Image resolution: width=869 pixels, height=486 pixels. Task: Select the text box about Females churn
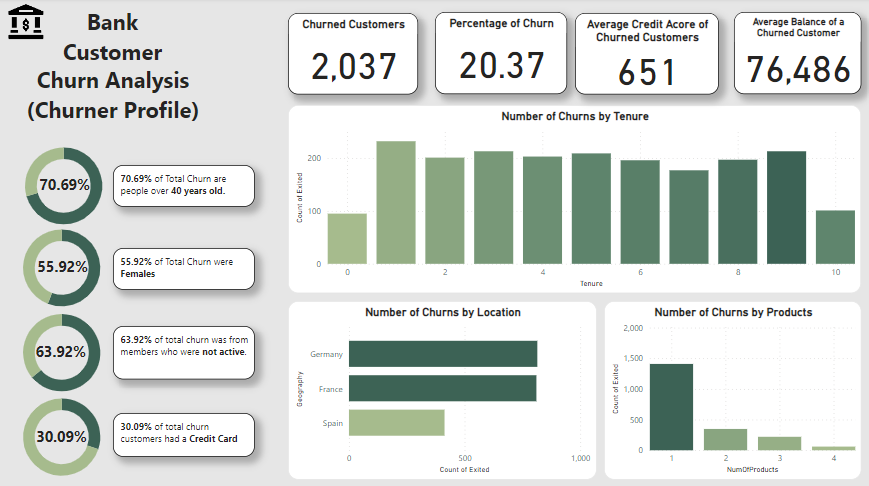coord(183,267)
